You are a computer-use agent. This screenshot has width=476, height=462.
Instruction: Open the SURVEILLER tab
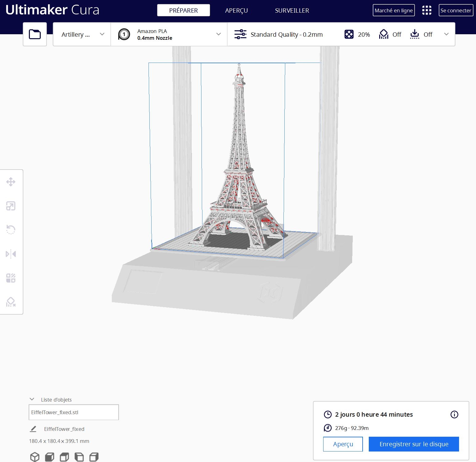292,10
